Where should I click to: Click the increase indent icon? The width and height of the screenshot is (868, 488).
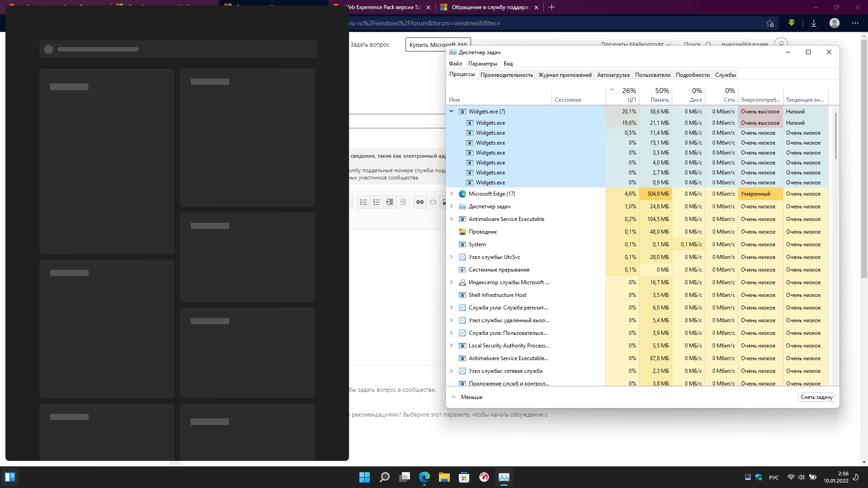tap(390, 202)
